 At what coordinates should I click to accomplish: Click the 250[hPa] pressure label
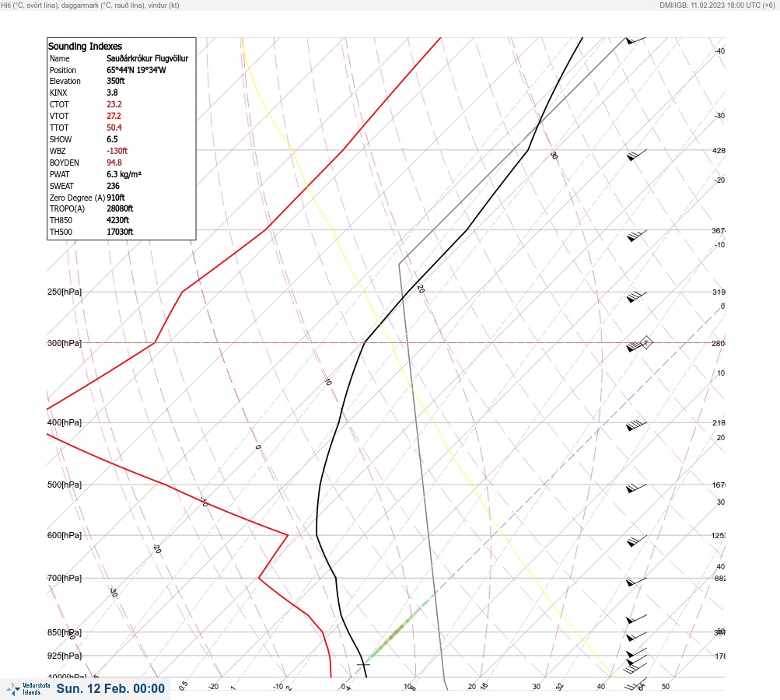tap(65, 292)
